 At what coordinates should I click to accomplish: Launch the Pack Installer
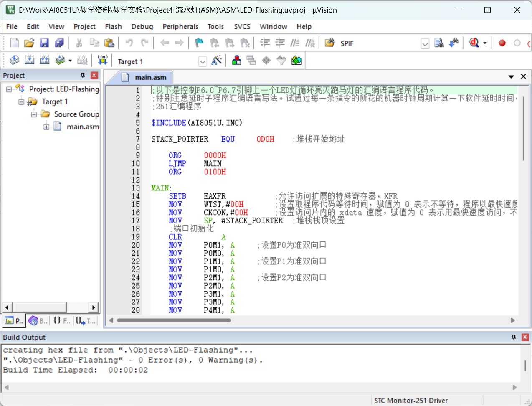point(296,61)
